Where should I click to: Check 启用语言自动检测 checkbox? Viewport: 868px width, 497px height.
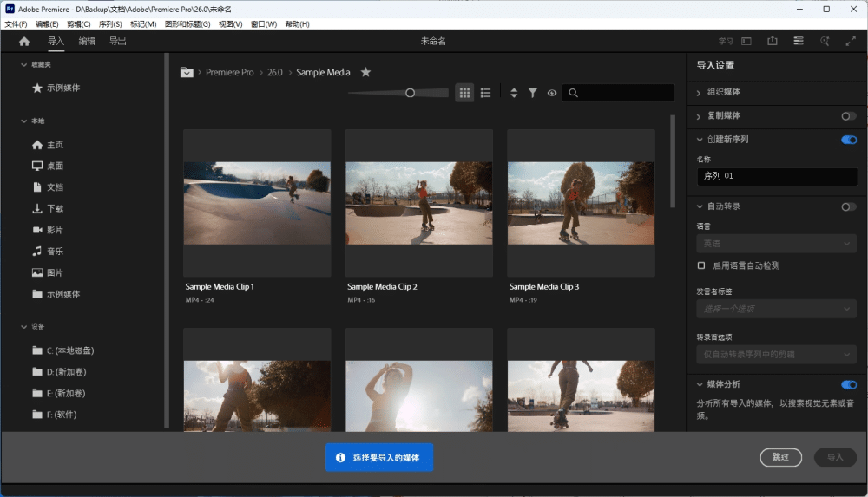coord(701,265)
